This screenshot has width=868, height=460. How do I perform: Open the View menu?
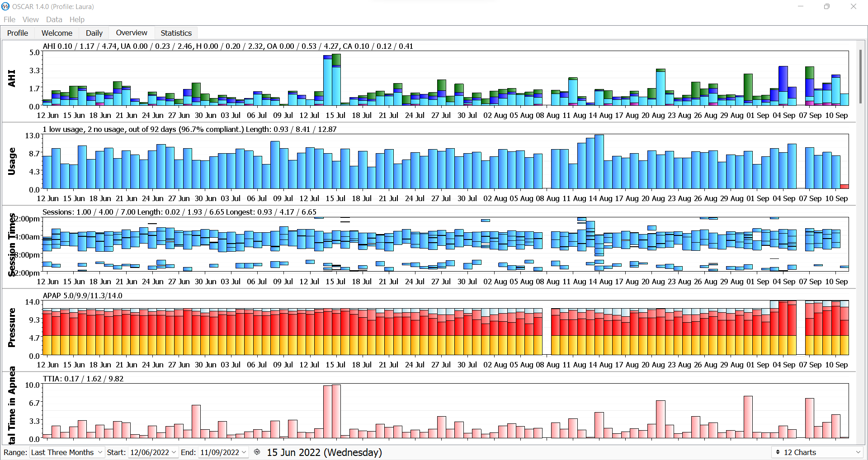pyautogui.click(x=30, y=19)
